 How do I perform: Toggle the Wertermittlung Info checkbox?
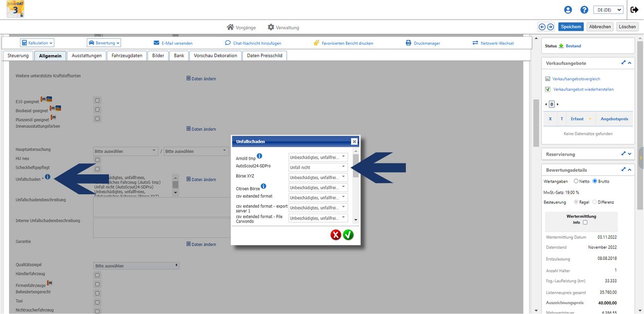click(x=585, y=222)
